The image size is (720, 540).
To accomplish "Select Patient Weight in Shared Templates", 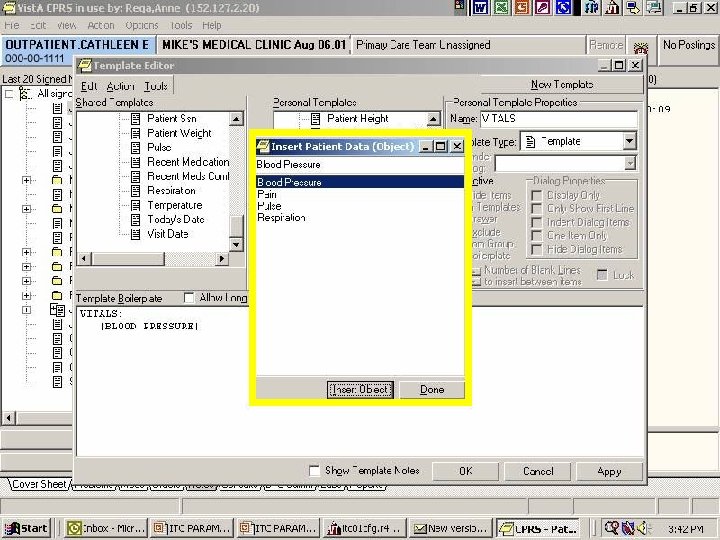I will 179,133.
